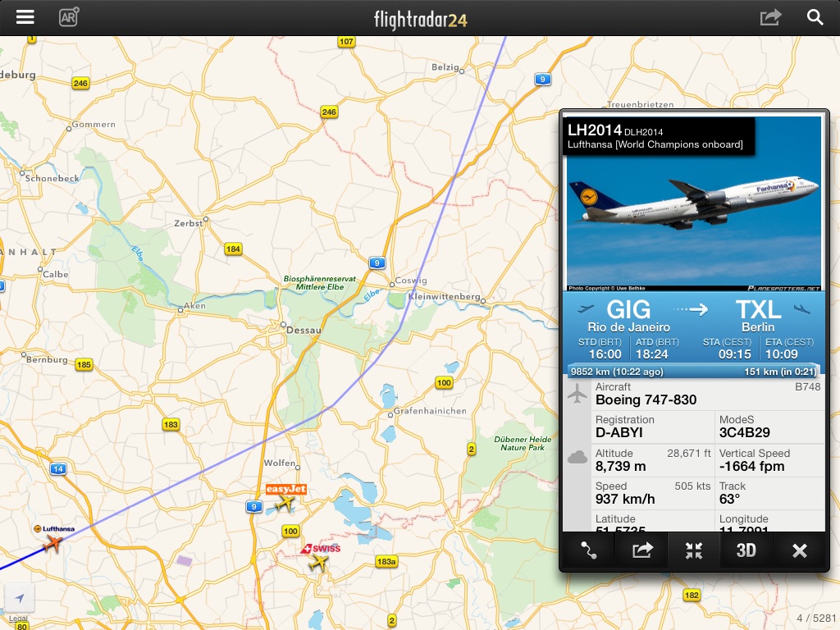Image resolution: width=840 pixels, height=630 pixels.
Task: Tap the GIG Rio de Janeiro origin
Action: [628, 316]
